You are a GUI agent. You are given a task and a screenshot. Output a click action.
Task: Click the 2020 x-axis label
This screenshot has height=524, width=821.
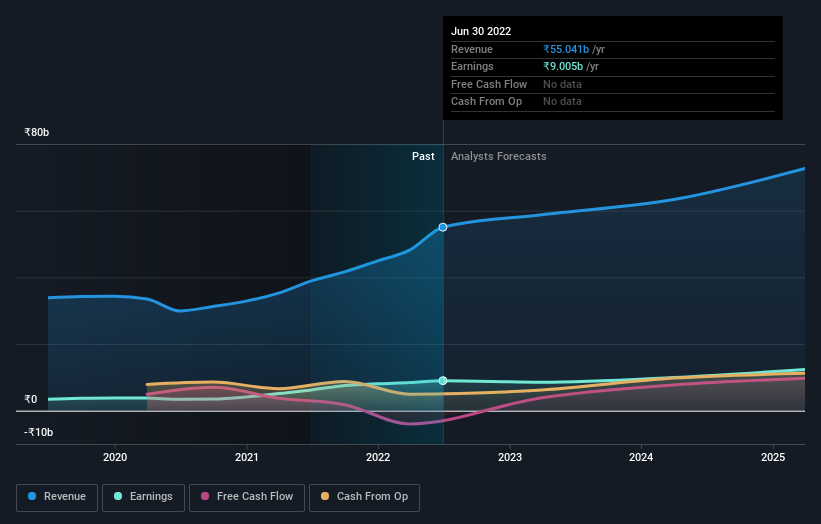coord(115,458)
